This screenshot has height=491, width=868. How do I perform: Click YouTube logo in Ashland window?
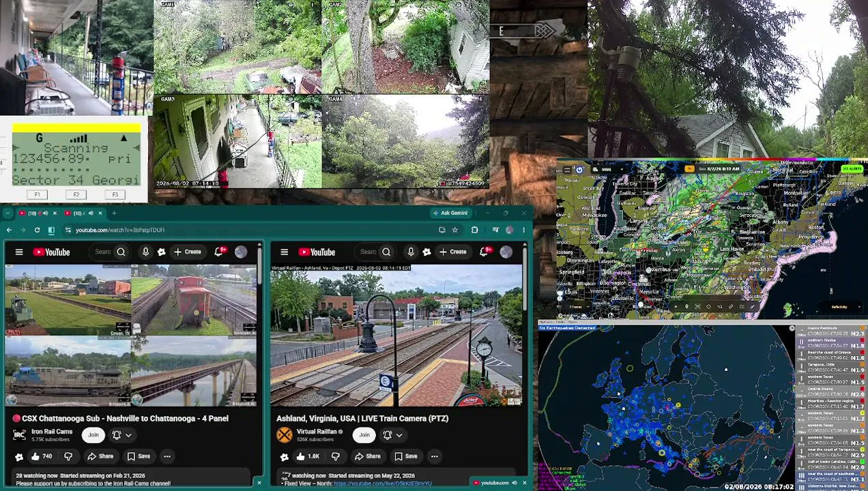(317, 252)
